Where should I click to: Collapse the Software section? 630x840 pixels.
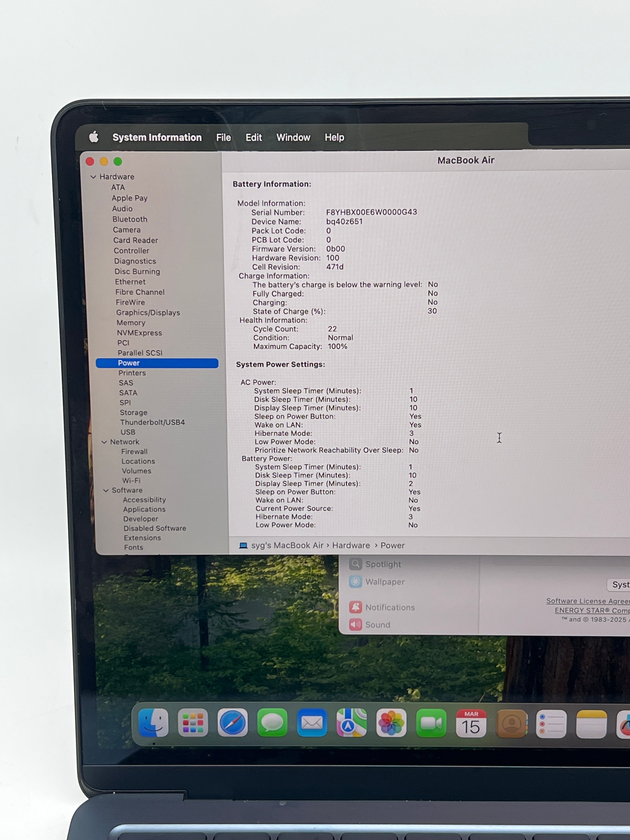(106, 490)
